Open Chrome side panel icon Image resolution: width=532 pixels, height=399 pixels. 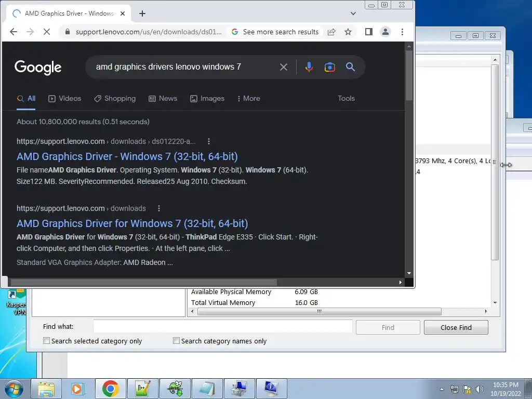[369, 32]
